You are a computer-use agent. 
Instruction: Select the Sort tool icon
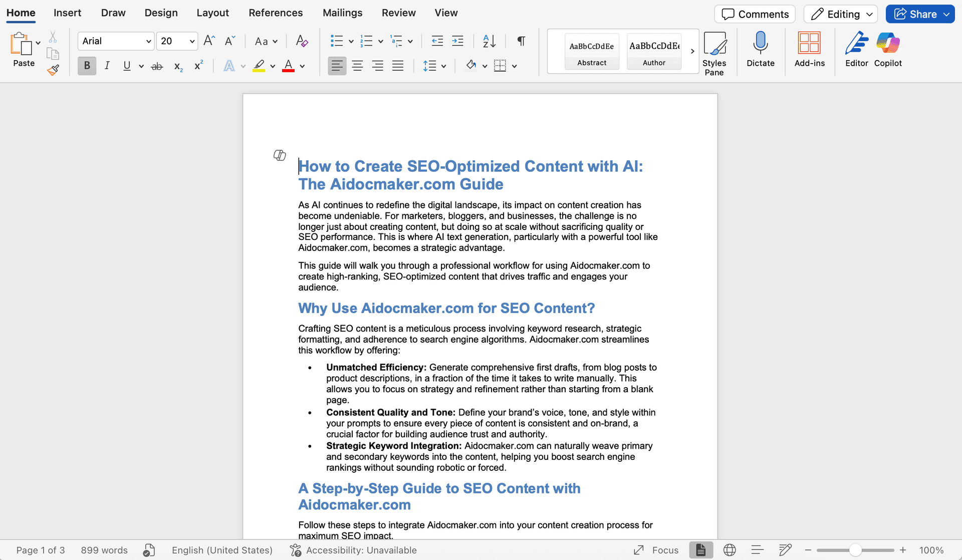coord(489,41)
